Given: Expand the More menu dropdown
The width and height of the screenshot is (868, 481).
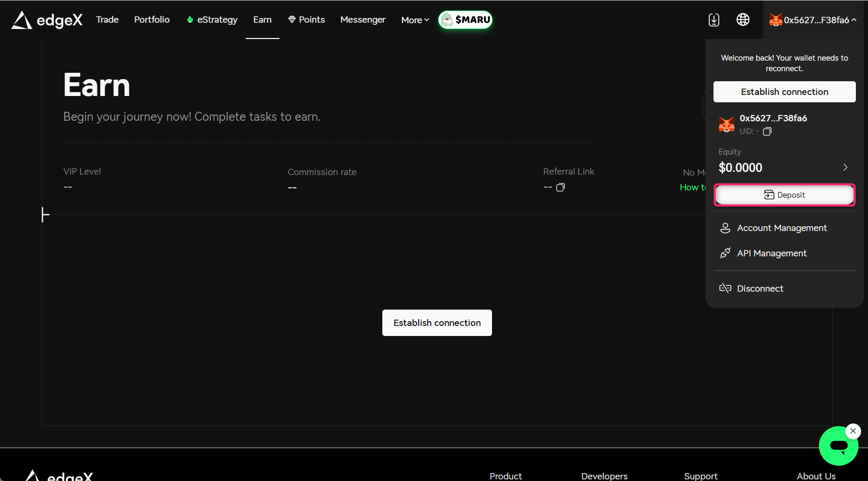Looking at the screenshot, I should (x=415, y=20).
